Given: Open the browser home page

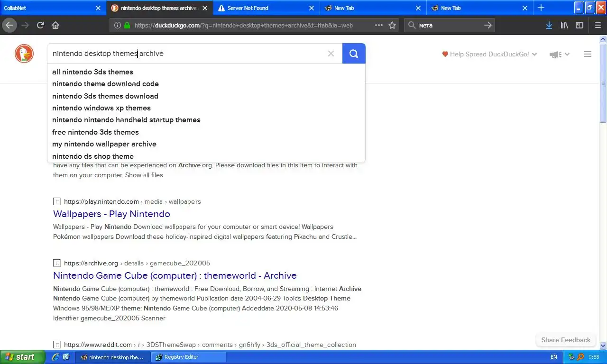Looking at the screenshot, I should 55,25.
